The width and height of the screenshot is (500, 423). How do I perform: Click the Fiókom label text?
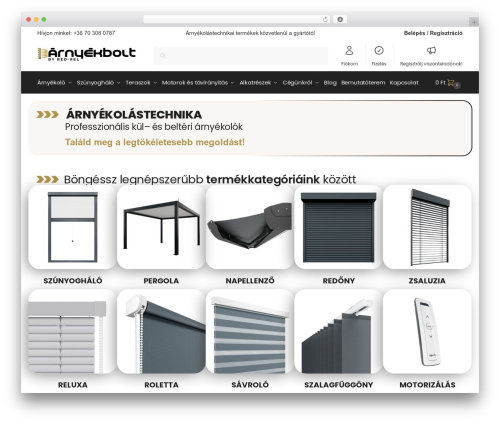coord(349,64)
